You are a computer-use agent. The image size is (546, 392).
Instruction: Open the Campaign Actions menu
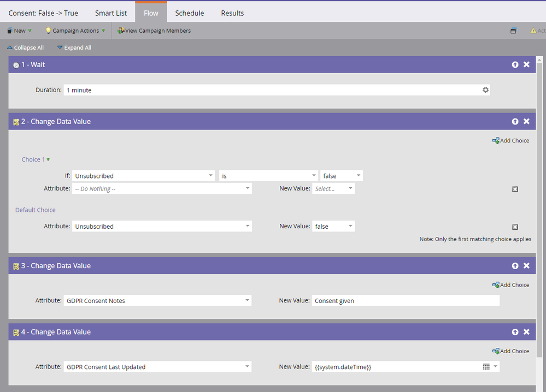[x=75, y=31]
